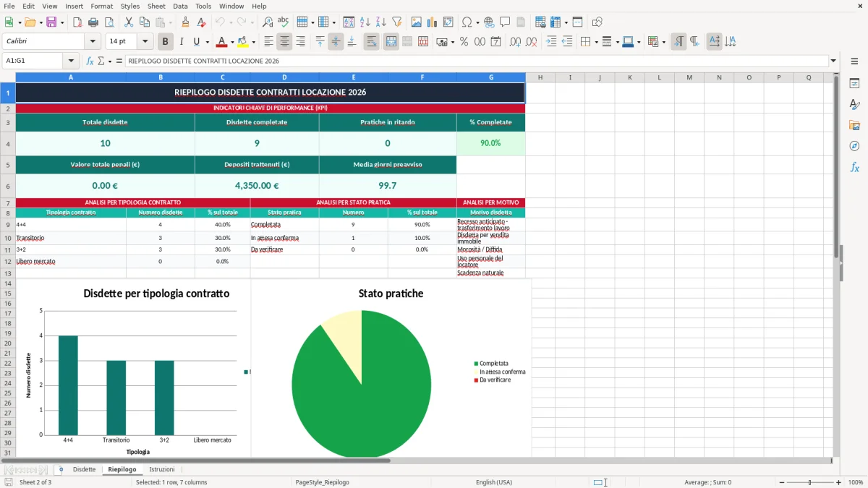
Task: Clone formatting with the paintbrush
Action: coord(185,22)
